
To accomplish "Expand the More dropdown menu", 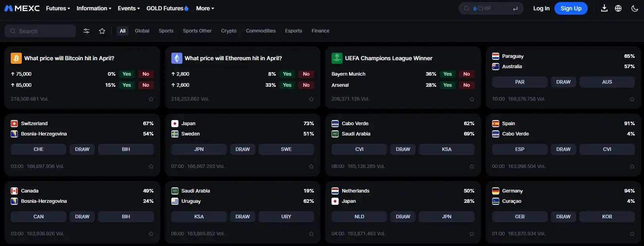I will [x=205, y=8].
